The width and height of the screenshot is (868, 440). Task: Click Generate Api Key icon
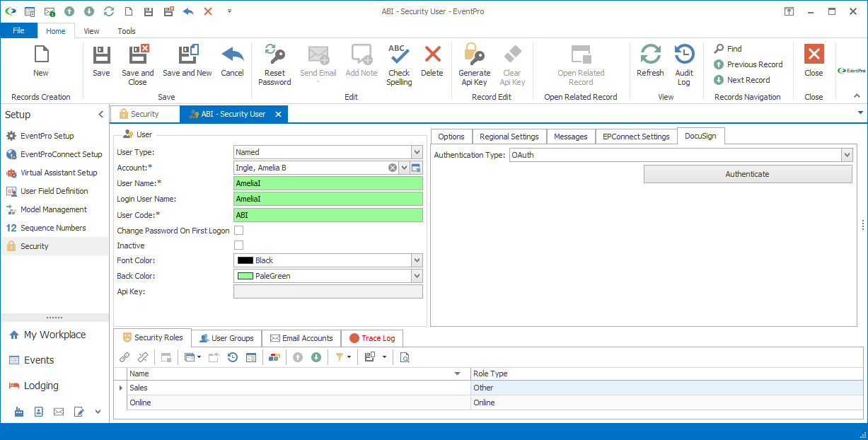pyautogui.click(x=474, y=54)
